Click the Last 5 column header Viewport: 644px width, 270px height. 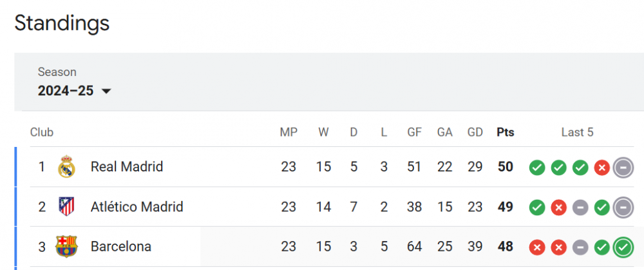pos(577,133)
